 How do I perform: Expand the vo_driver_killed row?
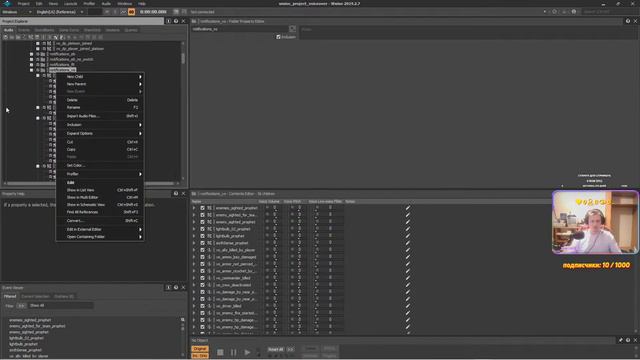194,306
